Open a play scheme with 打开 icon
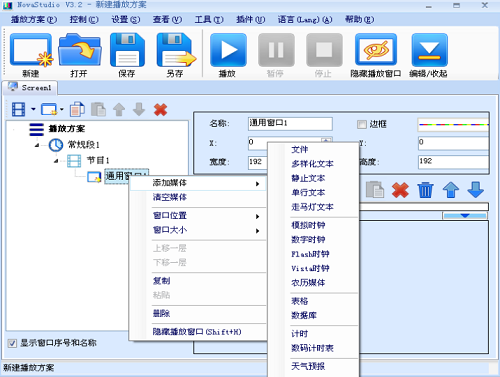This screenshot has width=500, height=377. click(x=80, y=50)
